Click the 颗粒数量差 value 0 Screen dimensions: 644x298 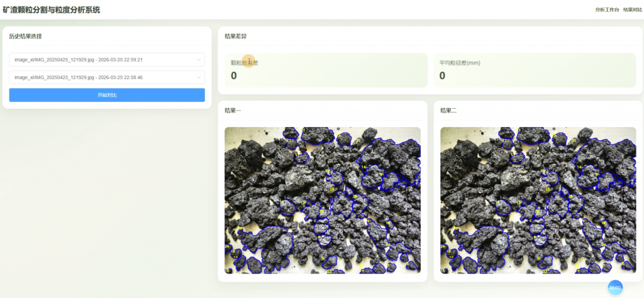[234, 75]
